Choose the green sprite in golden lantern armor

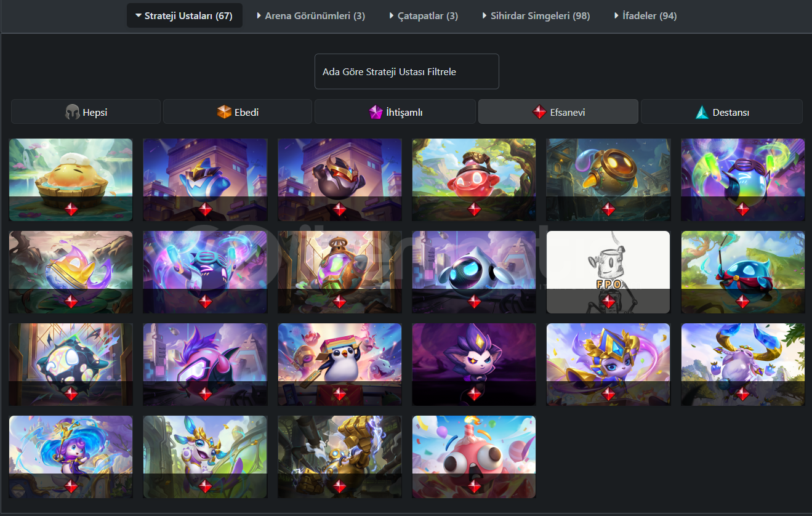tap(340, 272)
